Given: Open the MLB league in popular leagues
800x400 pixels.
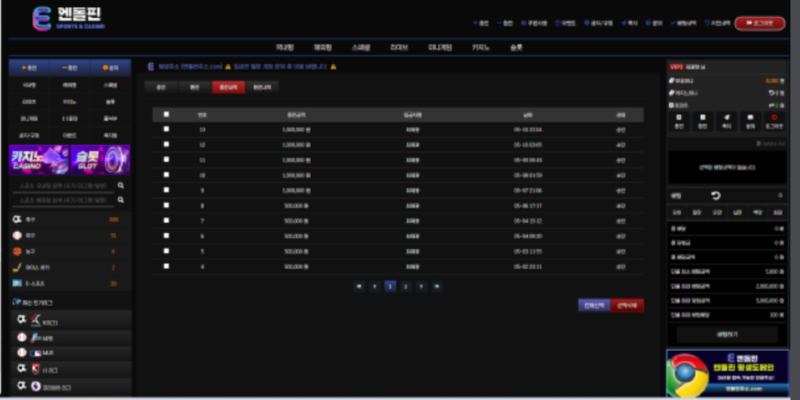Looking at the screenshot, I should tap(71, 353).
